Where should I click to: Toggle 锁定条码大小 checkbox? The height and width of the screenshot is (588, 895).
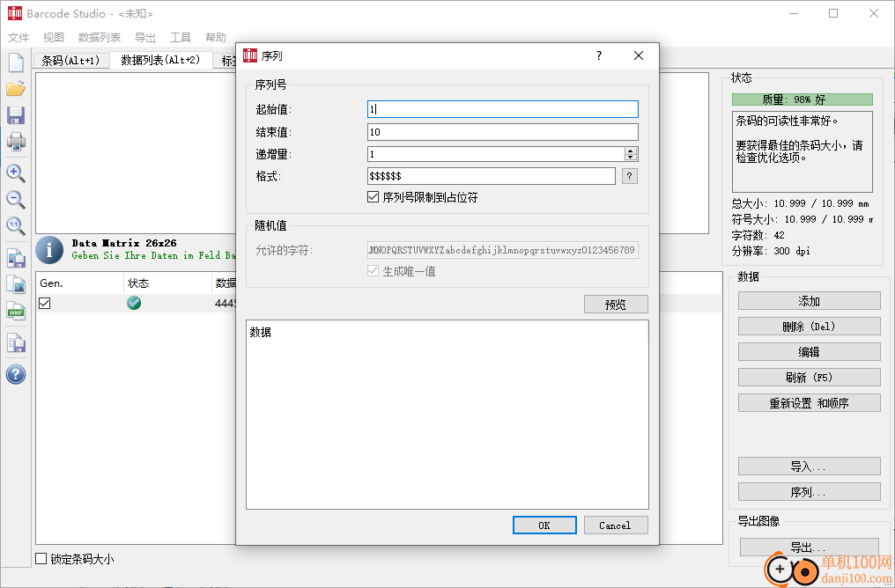(x=41, y=559)
